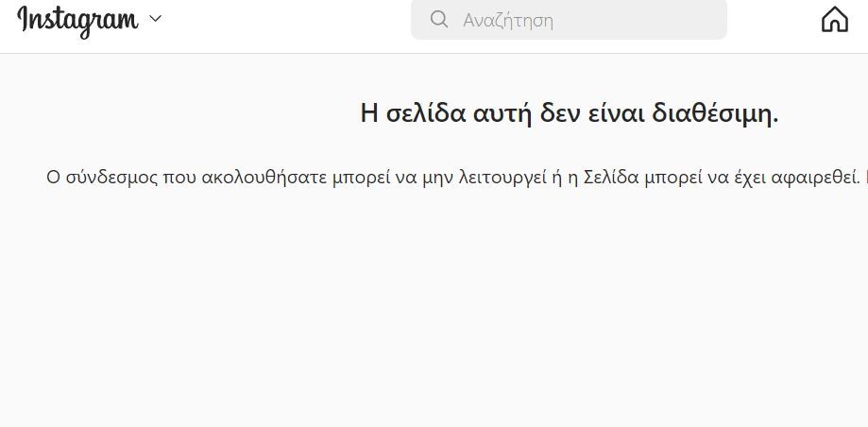This screenshot has width=868, height=427.
Task: Go to the Home feed icon
Action: coord(834,20)
